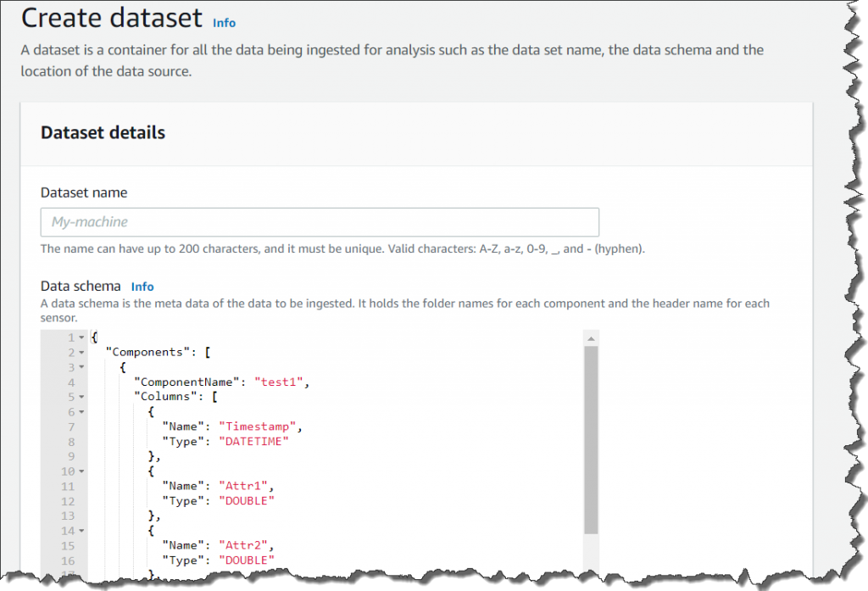The image size is (868, 591).
Task: Collapse the Timestamp column block on line 6
Action: coord(81,411)
